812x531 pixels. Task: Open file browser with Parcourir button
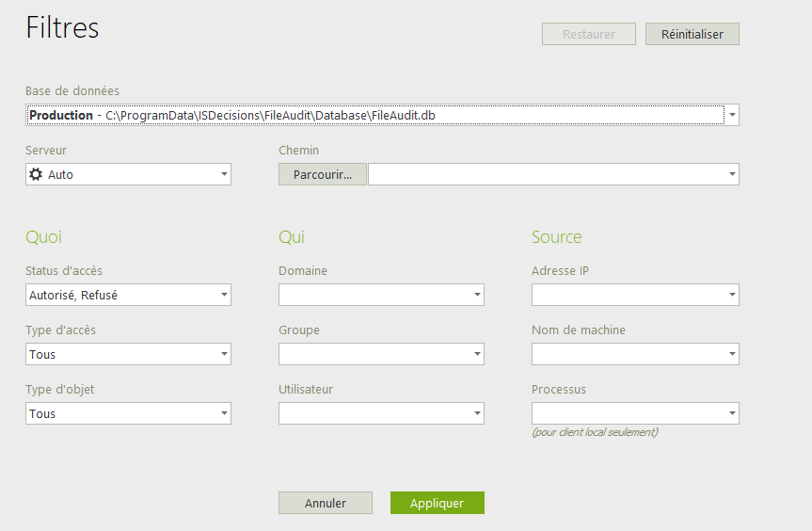point(323,174)
